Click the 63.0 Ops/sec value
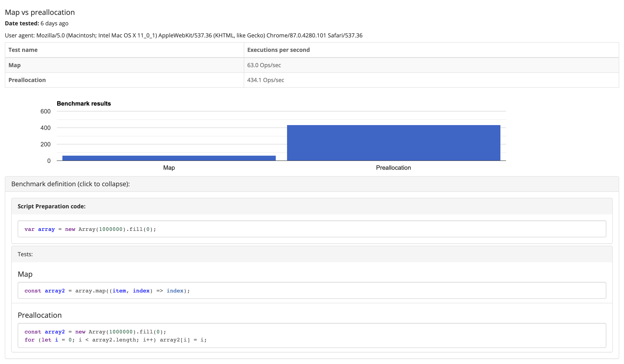The image size is (624, 364). (x=264, y=65)
